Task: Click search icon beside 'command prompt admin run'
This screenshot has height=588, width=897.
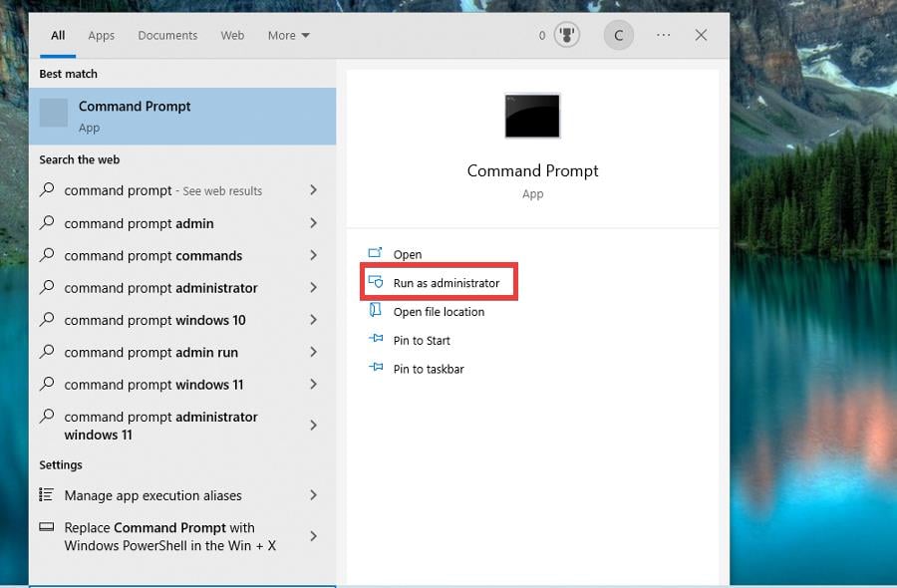Action: tap(47, 351)
